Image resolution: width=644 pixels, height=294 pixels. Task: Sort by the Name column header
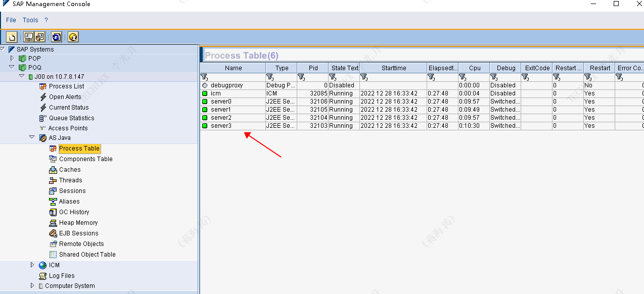click(233, 68)
